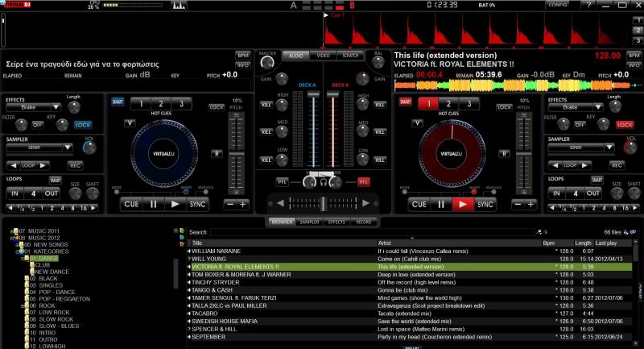Pause the left deck

pyautogui.click(x=153, y=204)
